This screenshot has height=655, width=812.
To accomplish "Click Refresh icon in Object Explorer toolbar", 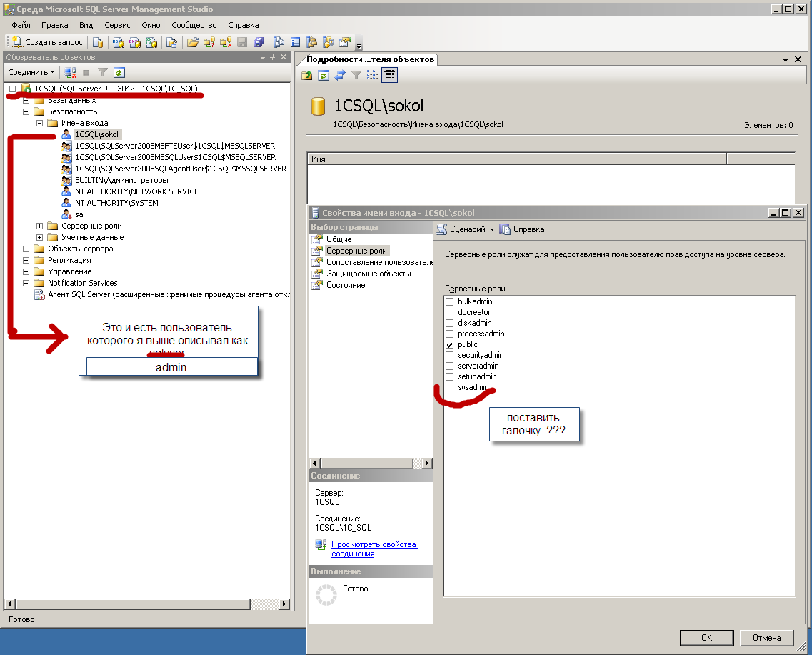I will (119, 72).
